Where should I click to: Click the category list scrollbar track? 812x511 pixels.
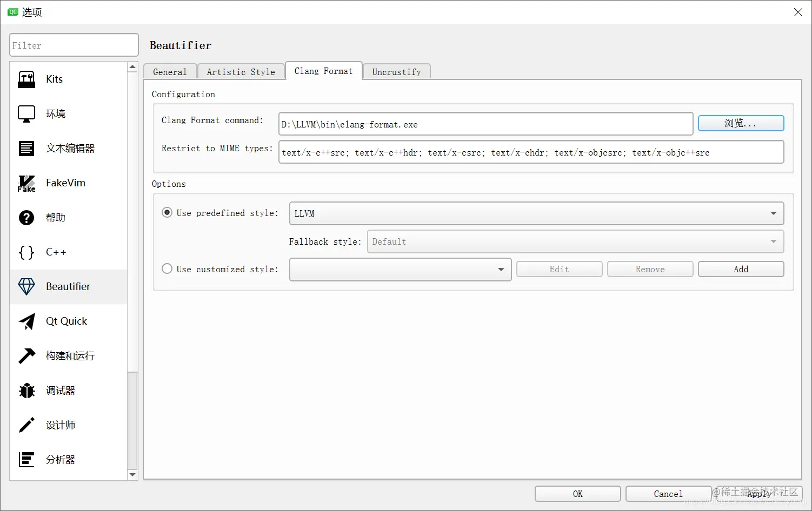(132, 421)
